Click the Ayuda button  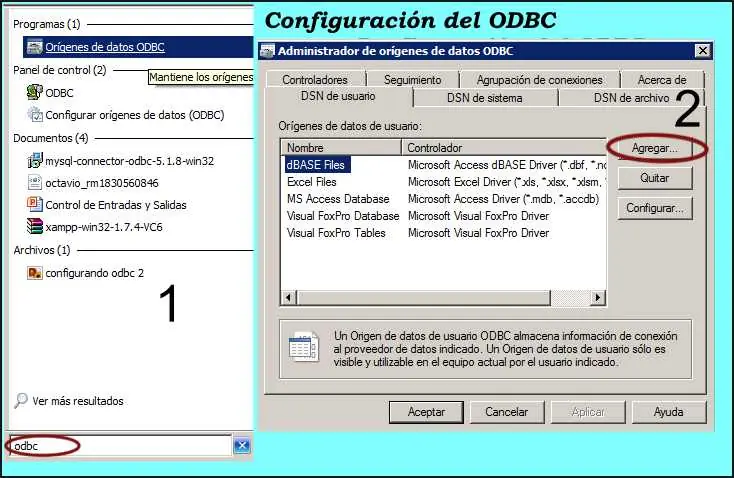coord(668,412)
